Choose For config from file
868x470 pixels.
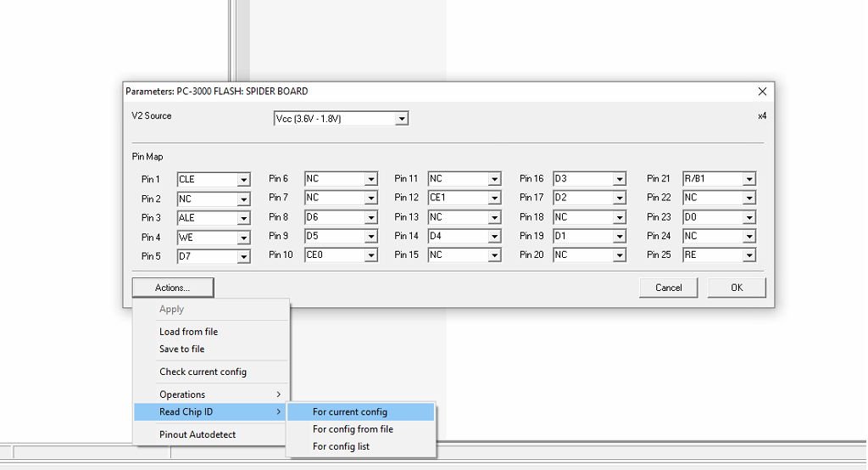[353, 429]
